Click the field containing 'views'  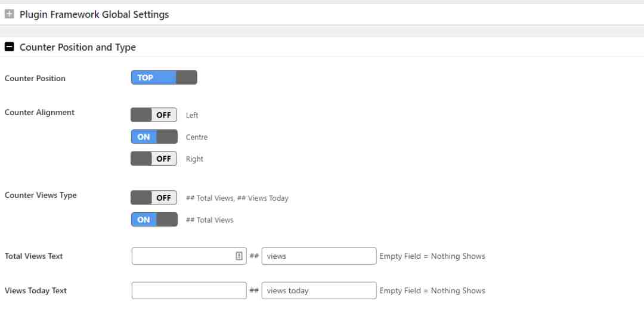click(318, 256)
